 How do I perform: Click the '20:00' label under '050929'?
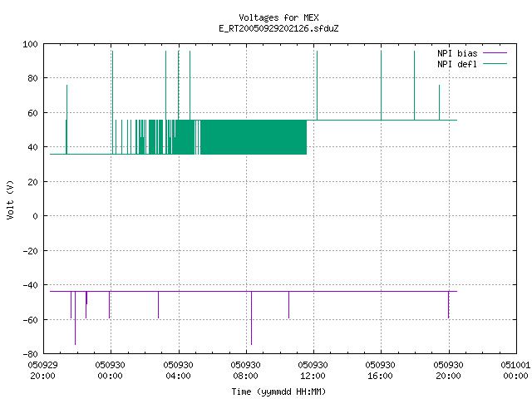[x=42, y=376]
